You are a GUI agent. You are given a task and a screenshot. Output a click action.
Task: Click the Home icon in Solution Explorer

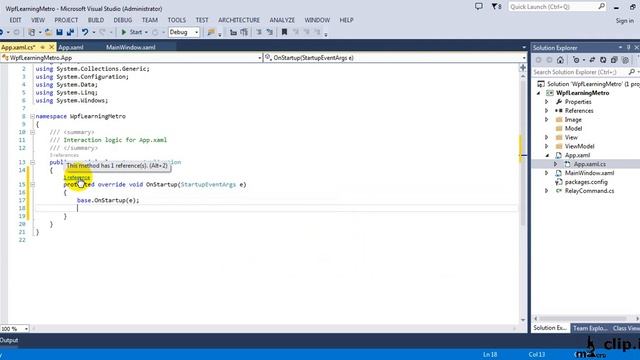560,60
